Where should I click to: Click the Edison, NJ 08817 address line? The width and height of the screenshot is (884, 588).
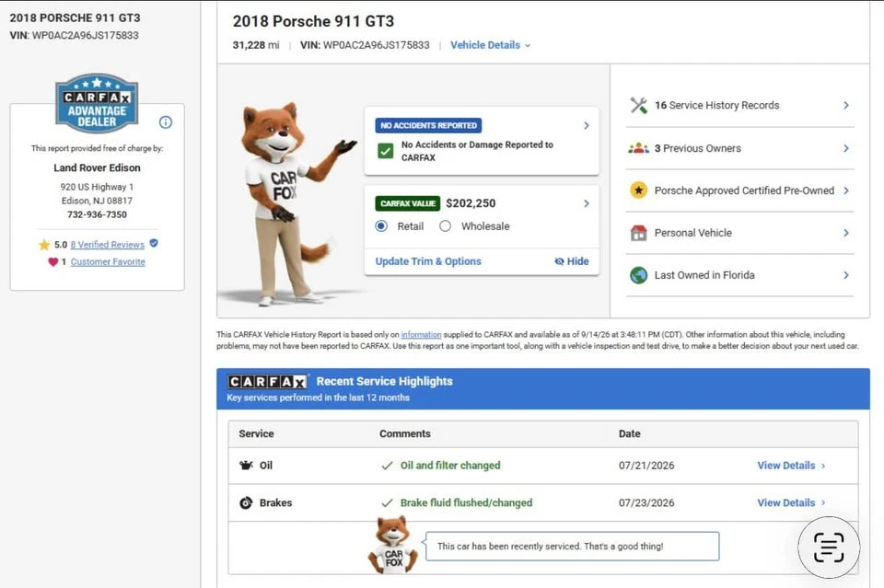pos(97,201)
